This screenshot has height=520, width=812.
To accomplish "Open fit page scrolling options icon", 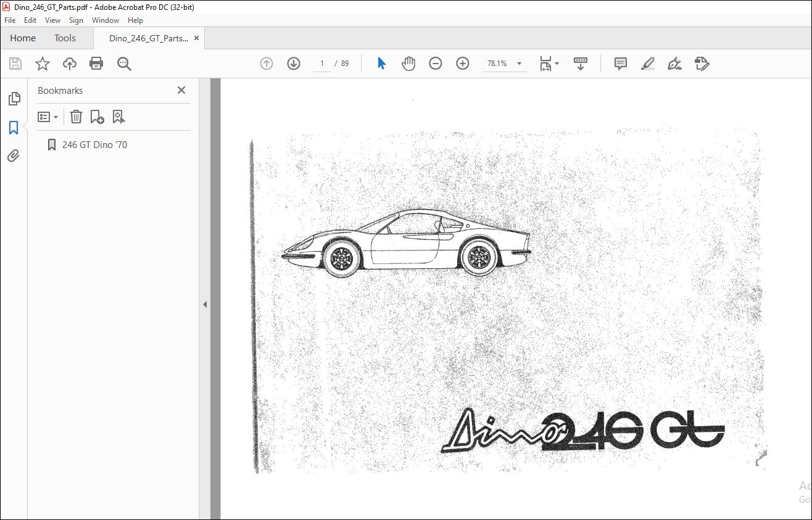I will click(549, 64).
